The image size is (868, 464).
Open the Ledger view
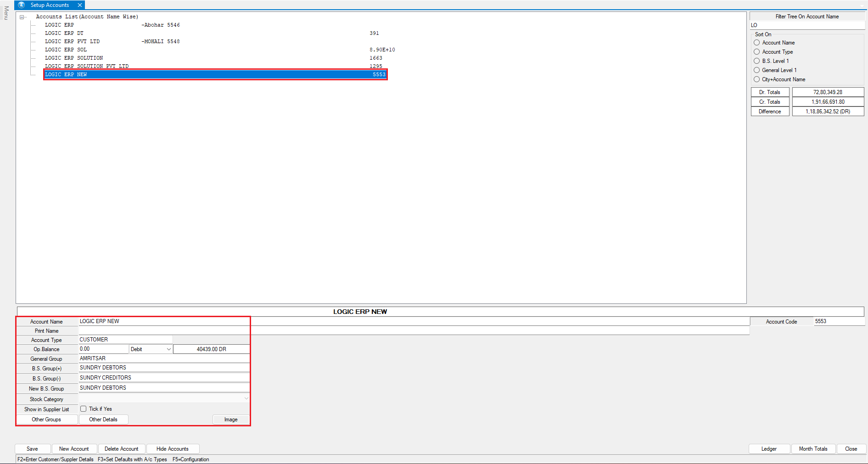(769, 449)
